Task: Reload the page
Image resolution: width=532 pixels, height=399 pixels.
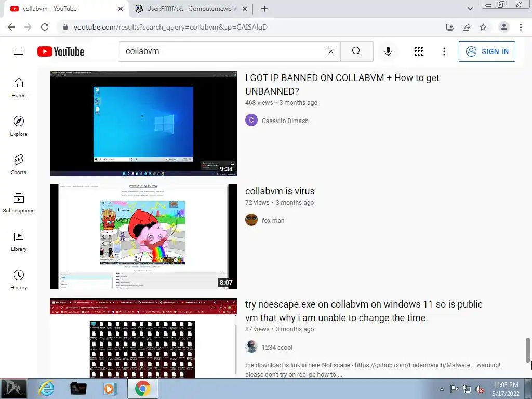Action: pyautogui.click(x=45, y=27)
